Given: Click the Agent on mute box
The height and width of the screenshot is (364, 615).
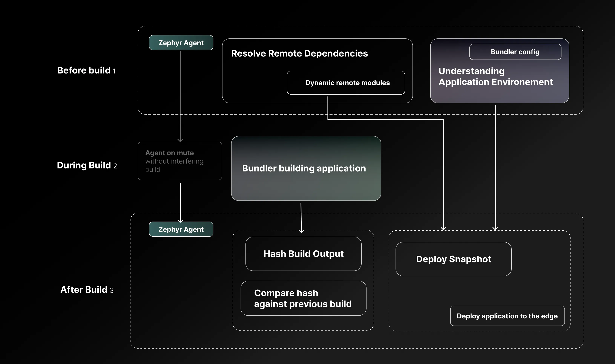Looking at the screenshot, I should click(180, 161).
